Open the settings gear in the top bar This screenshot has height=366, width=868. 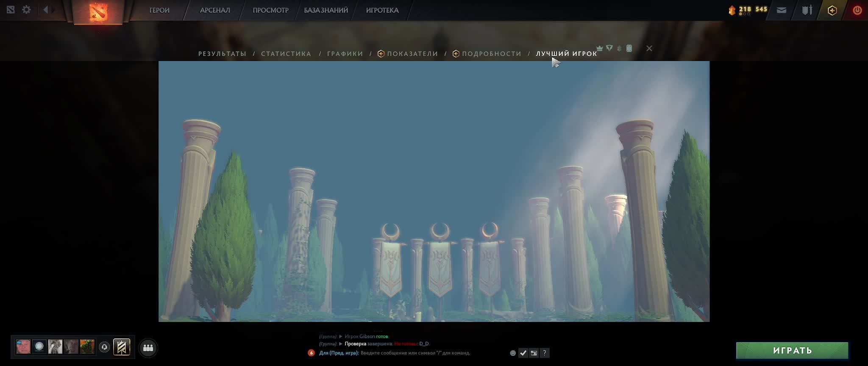(x=26, y=9)
